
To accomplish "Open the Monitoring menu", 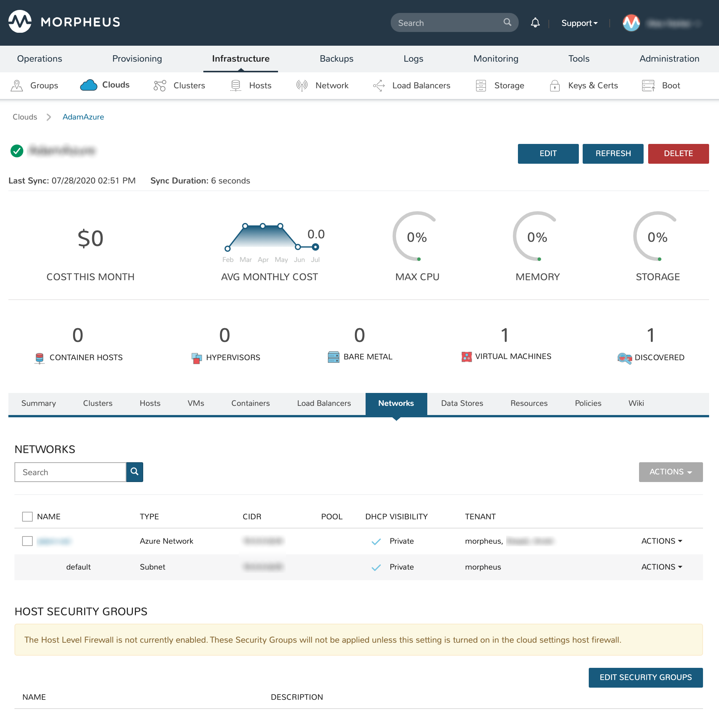I will [x=495, y=59].
